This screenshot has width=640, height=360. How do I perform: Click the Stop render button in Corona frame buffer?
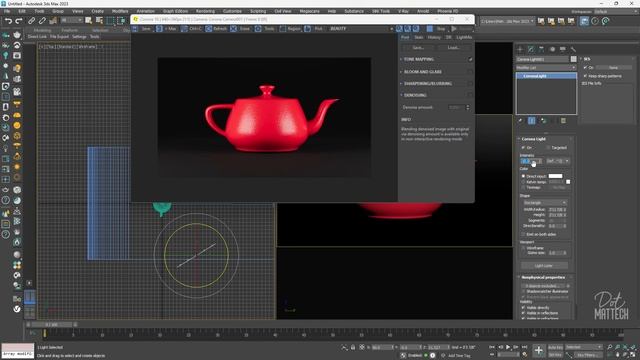[430, 29]
